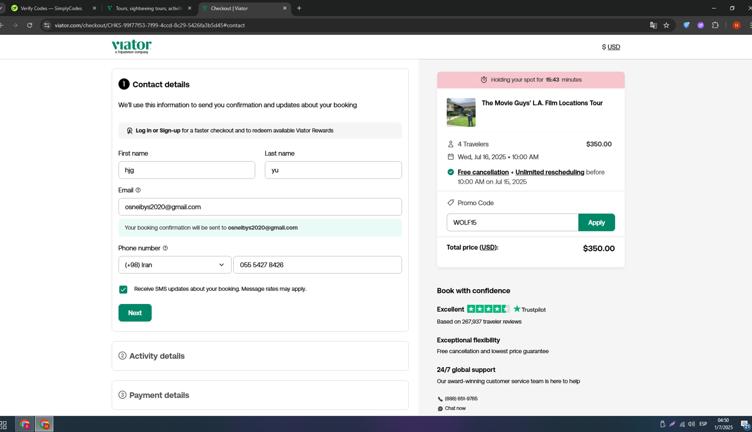Switch to the Tours, sightseeing tours tab

click(x=148, y=8)
